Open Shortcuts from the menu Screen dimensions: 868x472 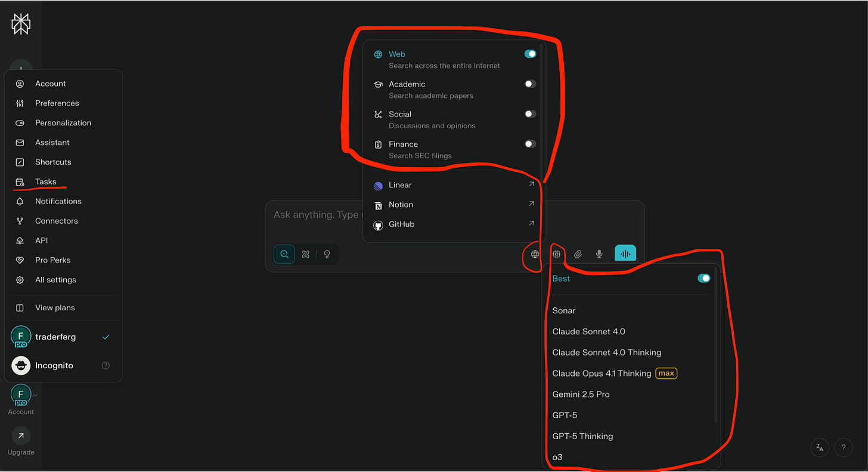(63, 162)
